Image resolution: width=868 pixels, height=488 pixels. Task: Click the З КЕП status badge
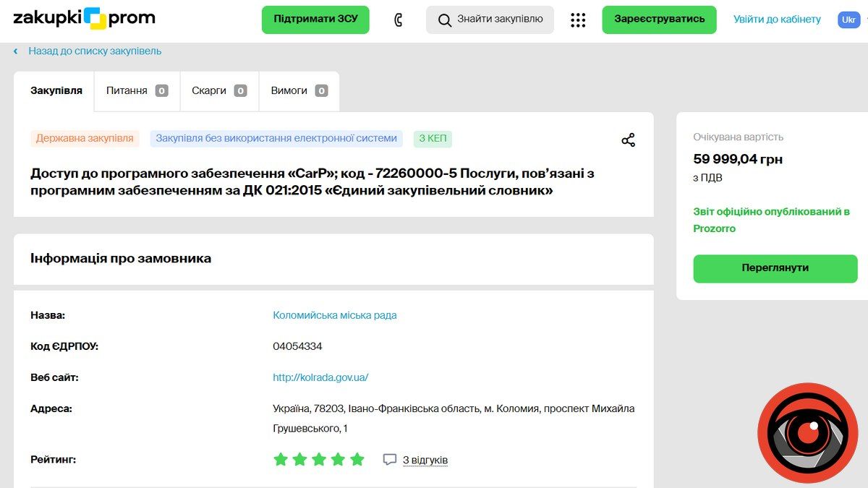pos(432,138)
